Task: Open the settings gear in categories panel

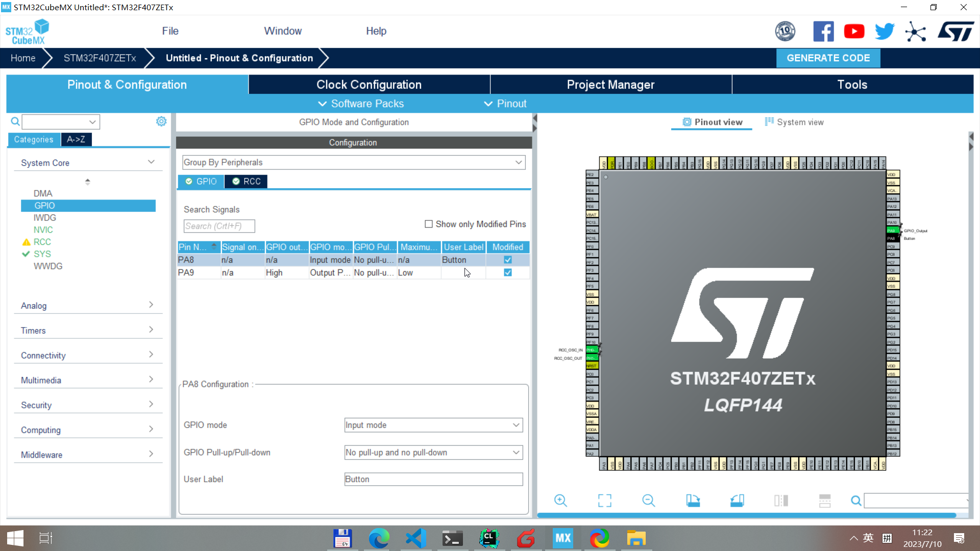Action: (161, 121)
